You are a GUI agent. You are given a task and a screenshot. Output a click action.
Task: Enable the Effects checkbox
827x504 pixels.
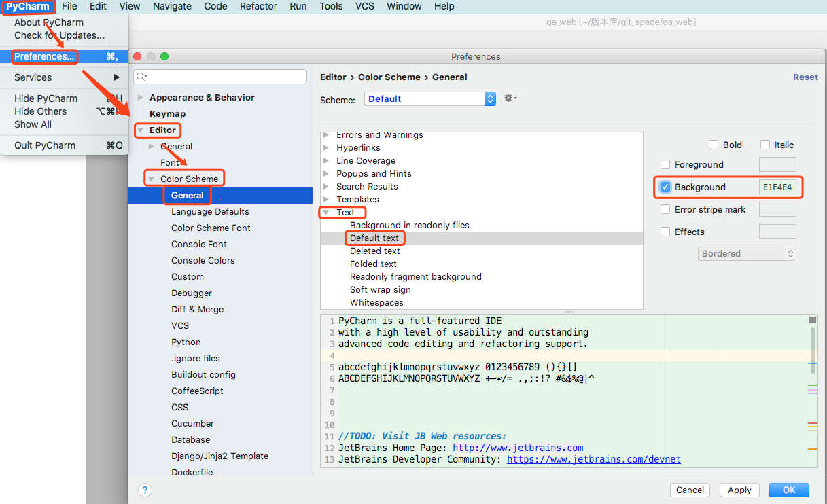point(665,232)
